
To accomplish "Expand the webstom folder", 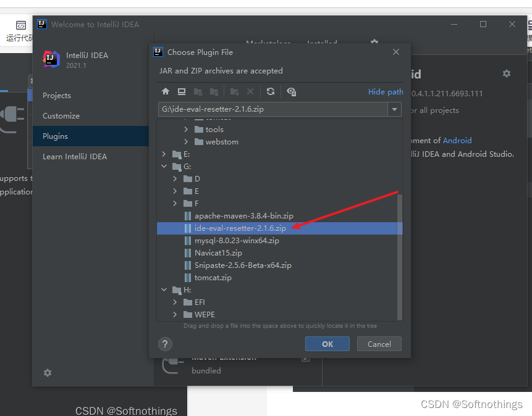I will (x=186, y=142).
